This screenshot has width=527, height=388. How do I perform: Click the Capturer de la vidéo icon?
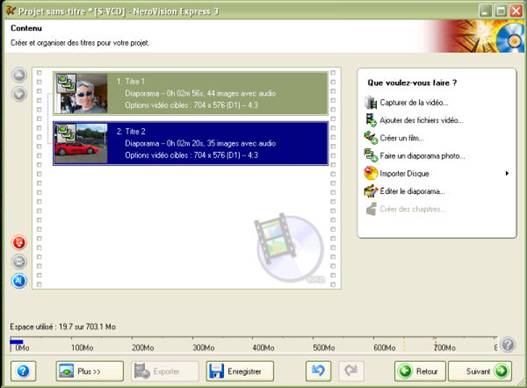[371, 103]
